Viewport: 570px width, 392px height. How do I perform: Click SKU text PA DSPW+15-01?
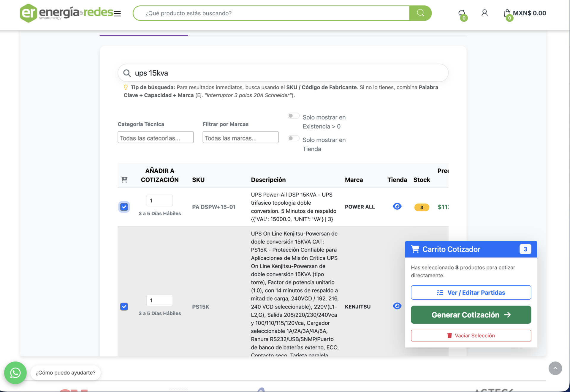pos(214,207)
